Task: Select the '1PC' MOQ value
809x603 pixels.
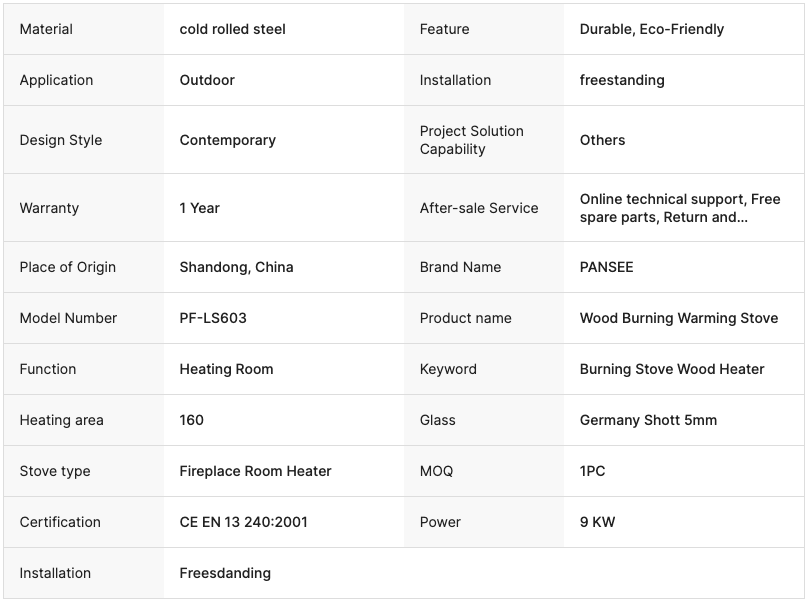Action: click(x=592, y=471)
